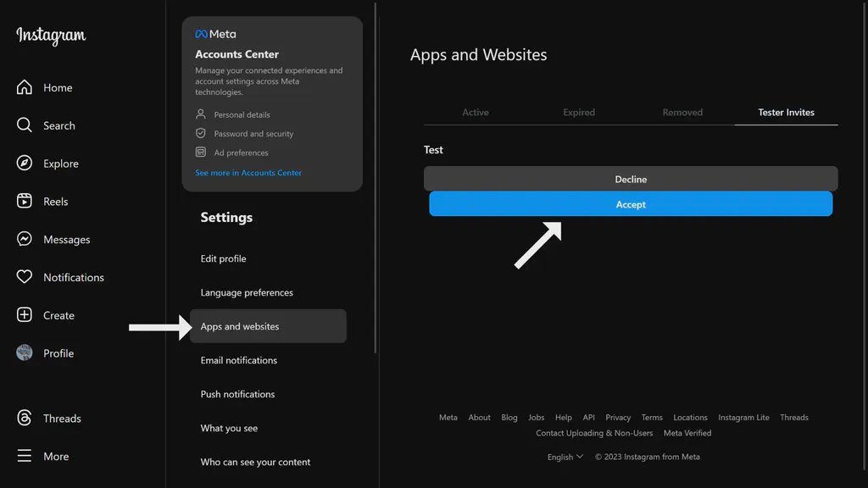
Task: Open Explore compass icon
Action: click(x=25, y=164)
